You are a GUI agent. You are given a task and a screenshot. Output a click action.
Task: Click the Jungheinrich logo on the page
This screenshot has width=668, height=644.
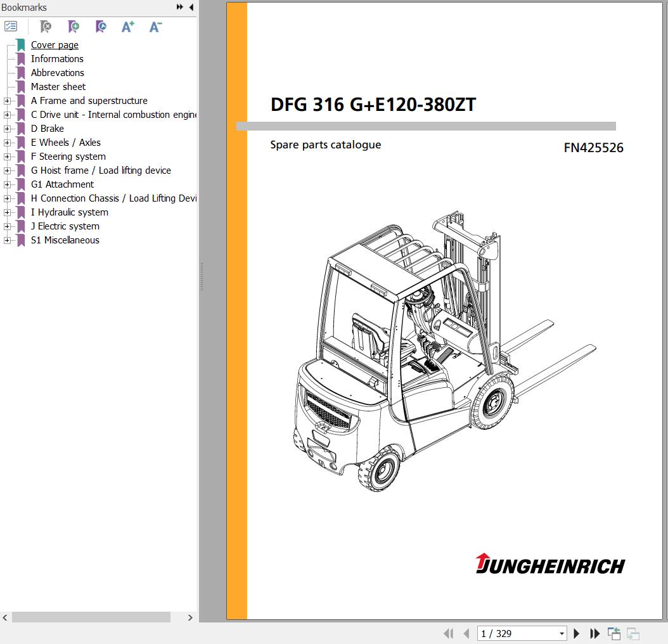click(550, 564)
